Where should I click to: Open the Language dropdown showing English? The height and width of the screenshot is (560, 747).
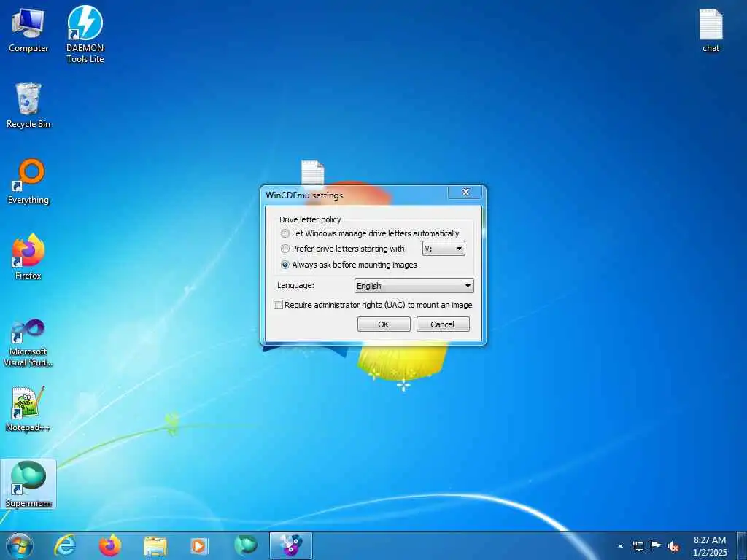point(414,286)
